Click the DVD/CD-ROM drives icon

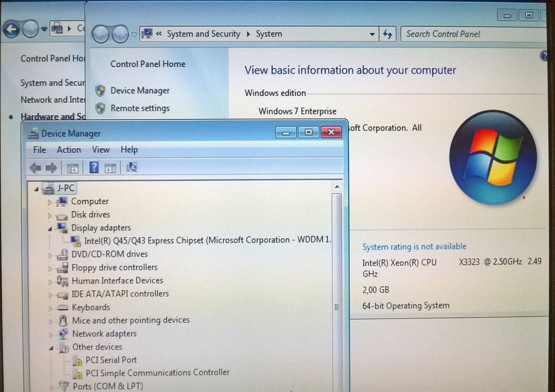(x=62, y=254)
